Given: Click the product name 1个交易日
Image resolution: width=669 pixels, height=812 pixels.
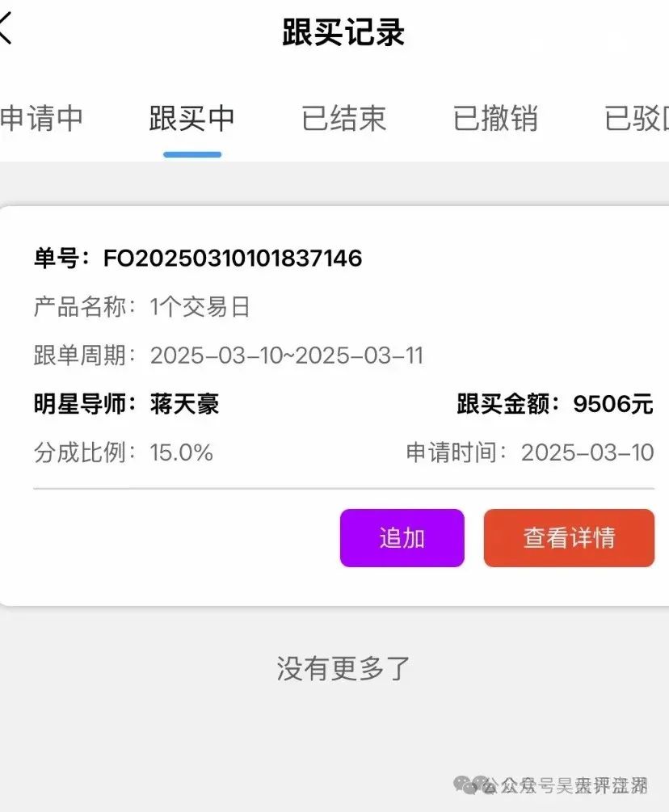Looking at the screenshot, I should coord(200,306).
